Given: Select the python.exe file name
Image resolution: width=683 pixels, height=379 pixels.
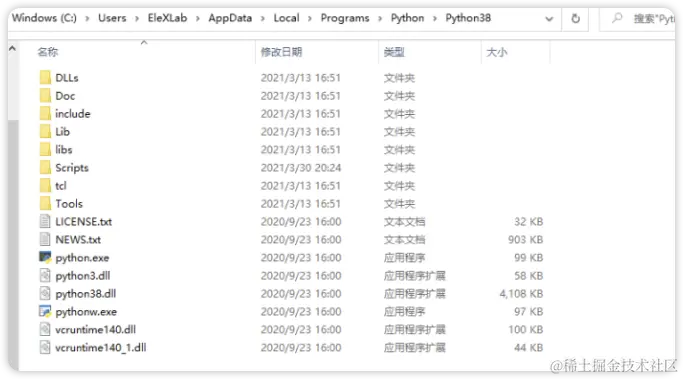Looking at the screenshot, I should [82, 258].
